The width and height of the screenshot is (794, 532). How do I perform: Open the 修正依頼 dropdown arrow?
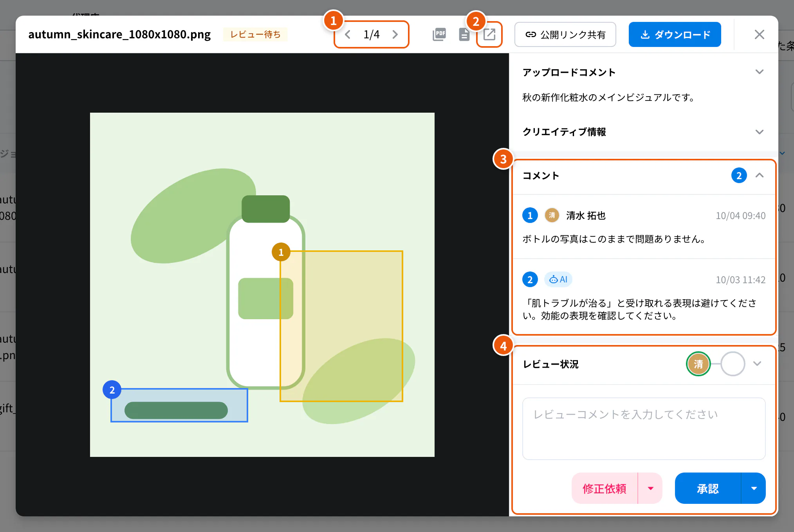[x=650, y=488]
